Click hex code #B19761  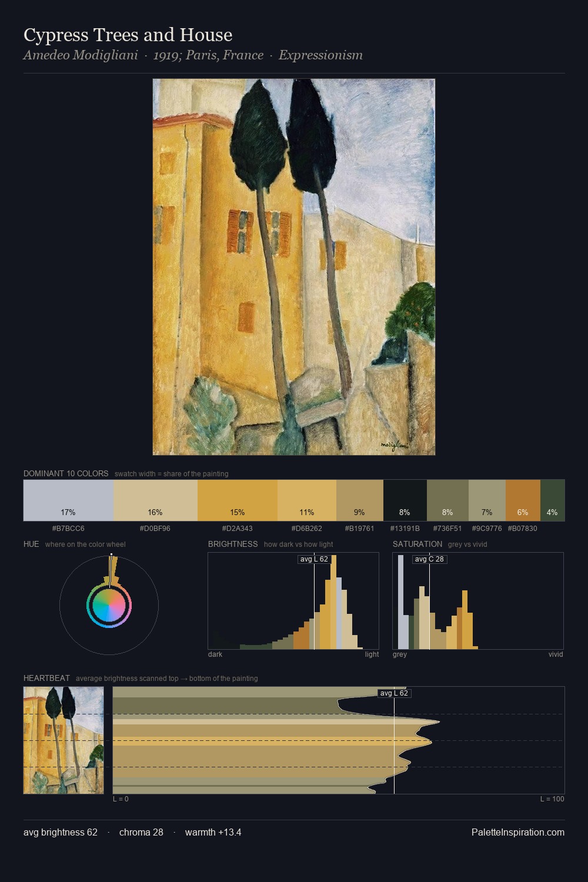(x=360, y=529)
